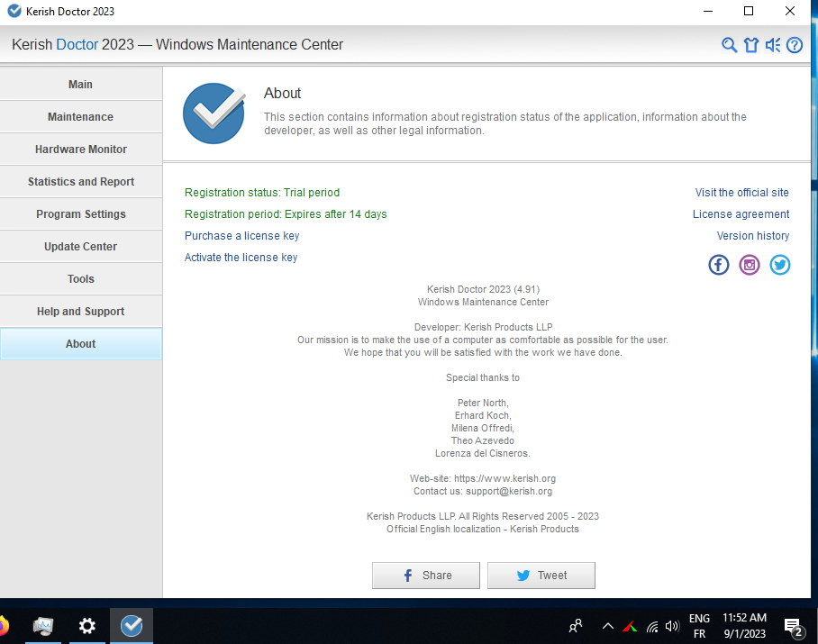This screenshot has height=644, width=818.
Task: Select the Update Center section
Action: pyautogui.click(x=81, y=246)
